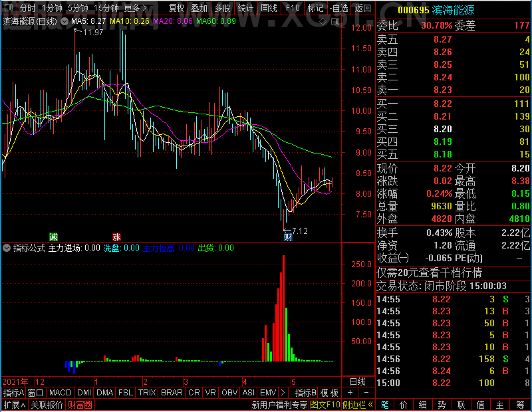Screen dimensions: 532x412
Task: Switch to 细 detail tab
Action: [423, 405]
